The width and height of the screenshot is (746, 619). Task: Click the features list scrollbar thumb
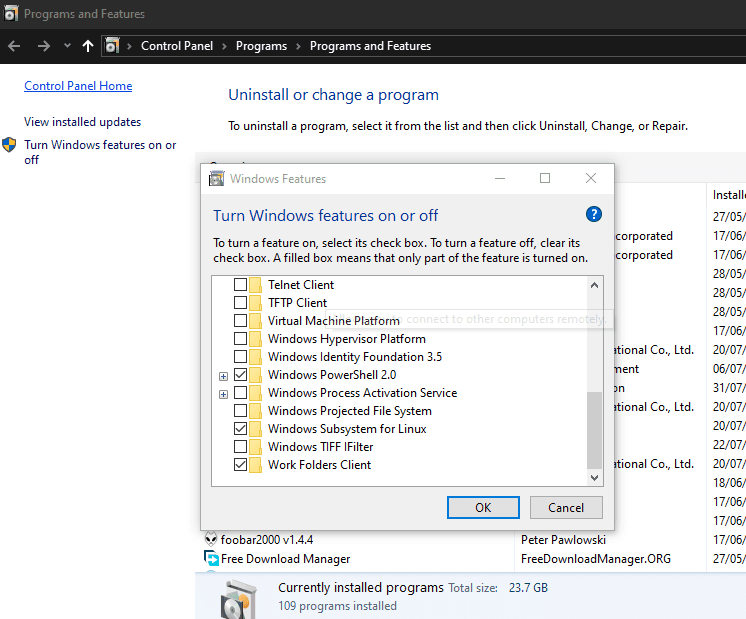pyautogui.click(x=594, y=430)
